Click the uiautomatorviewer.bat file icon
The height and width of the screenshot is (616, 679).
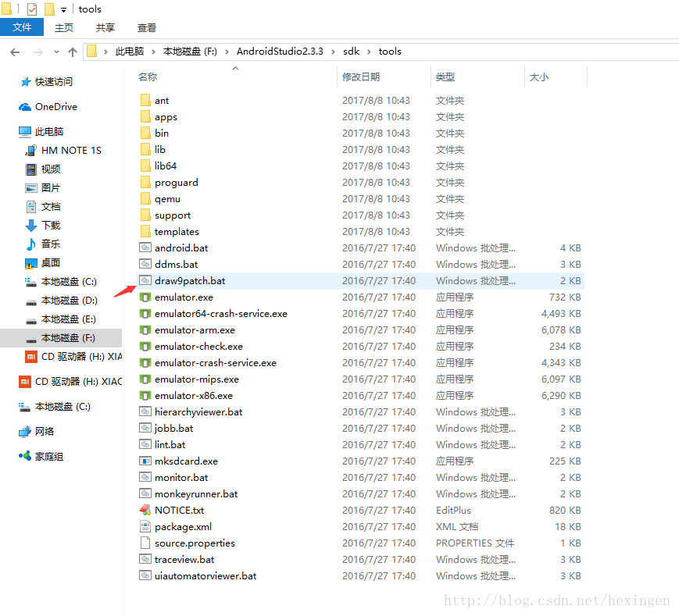click(145, 575)
